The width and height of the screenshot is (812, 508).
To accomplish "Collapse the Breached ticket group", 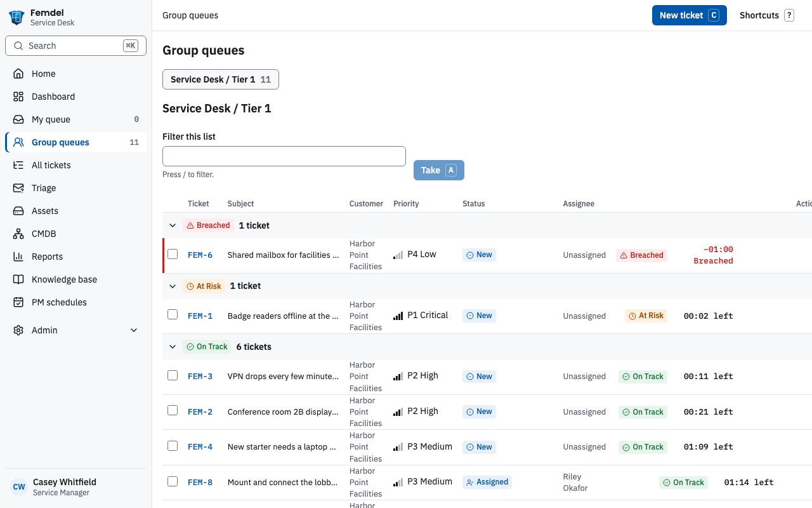I will click(x=172, y=225).
